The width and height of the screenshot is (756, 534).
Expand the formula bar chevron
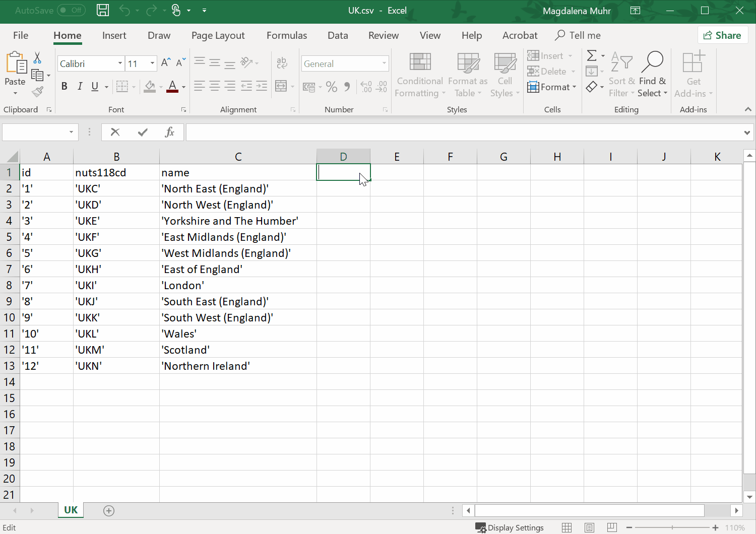coord(747,132)
